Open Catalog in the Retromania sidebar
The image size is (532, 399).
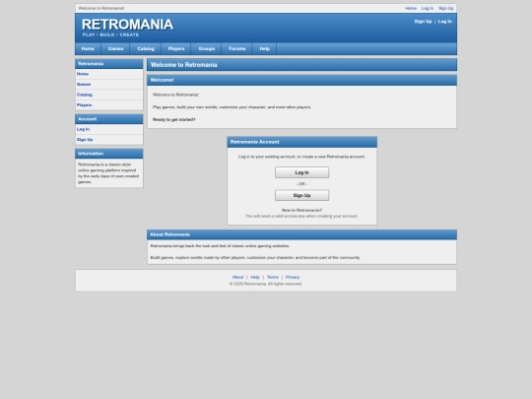109,95
